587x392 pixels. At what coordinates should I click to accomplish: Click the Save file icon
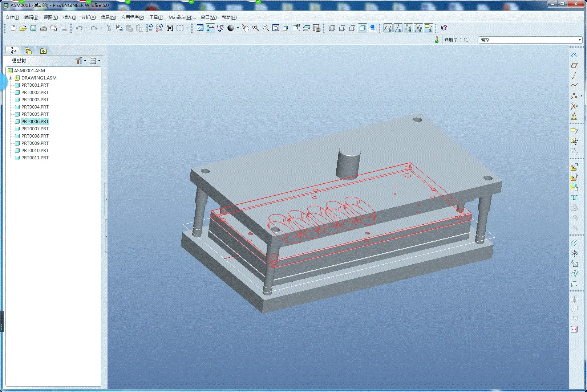click(33, 28)
